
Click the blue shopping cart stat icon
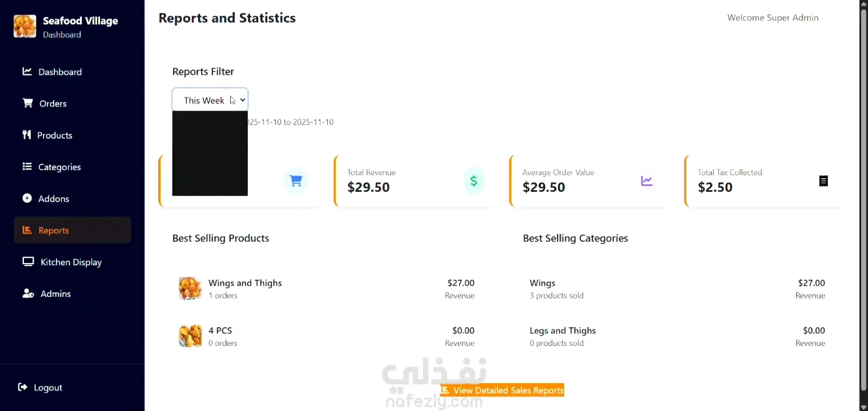coord(296,181)
